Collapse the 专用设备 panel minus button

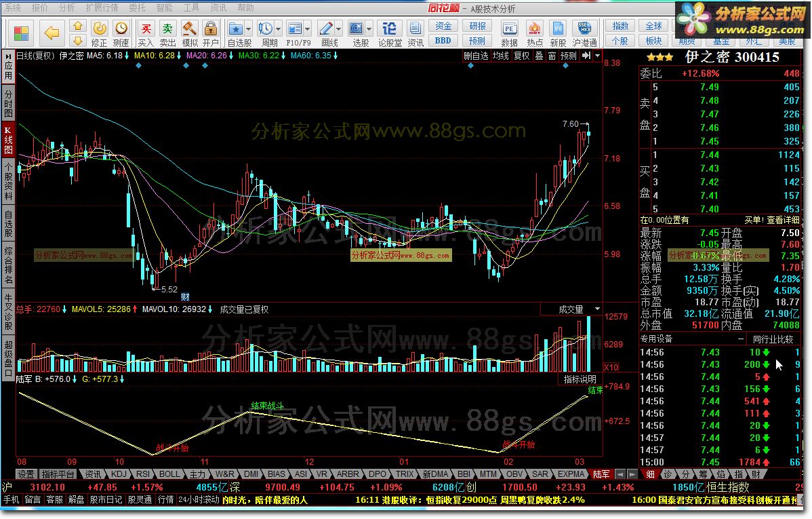[741, 339]
